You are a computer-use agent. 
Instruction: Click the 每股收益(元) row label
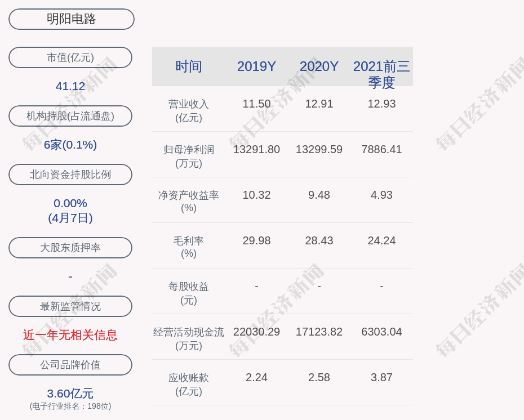click(189, 293)
